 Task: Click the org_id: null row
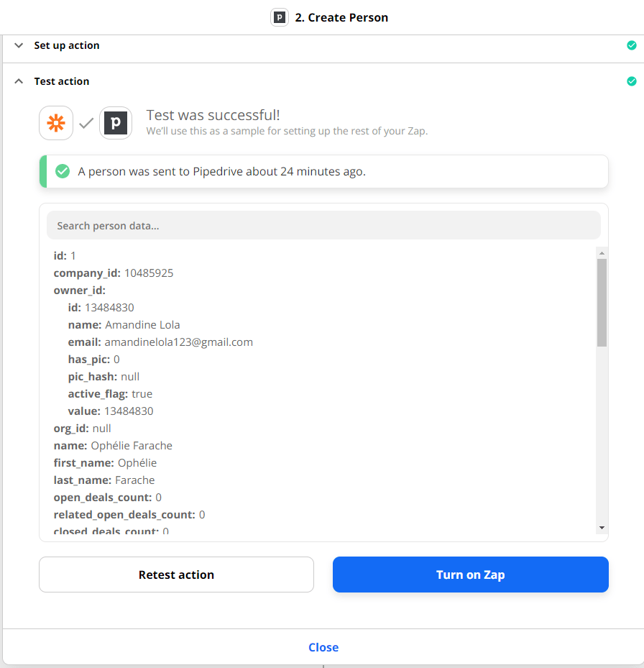82,429
